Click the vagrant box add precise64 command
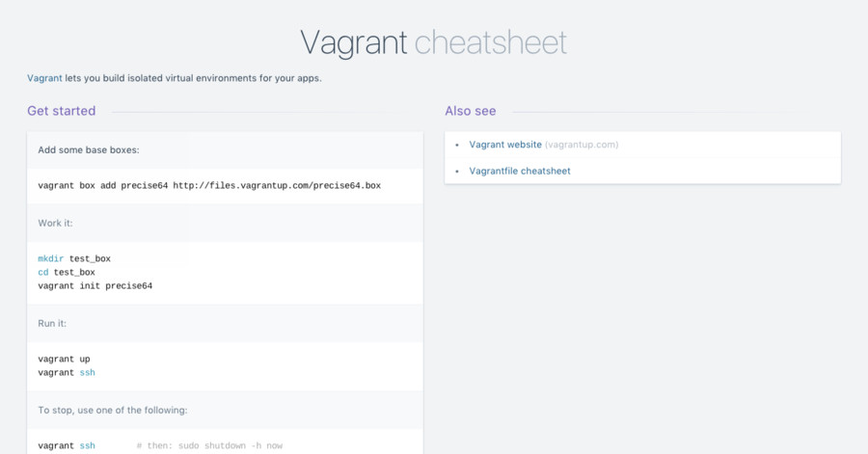Viewport: 868px width, 454px height. (x=104, y=185)
